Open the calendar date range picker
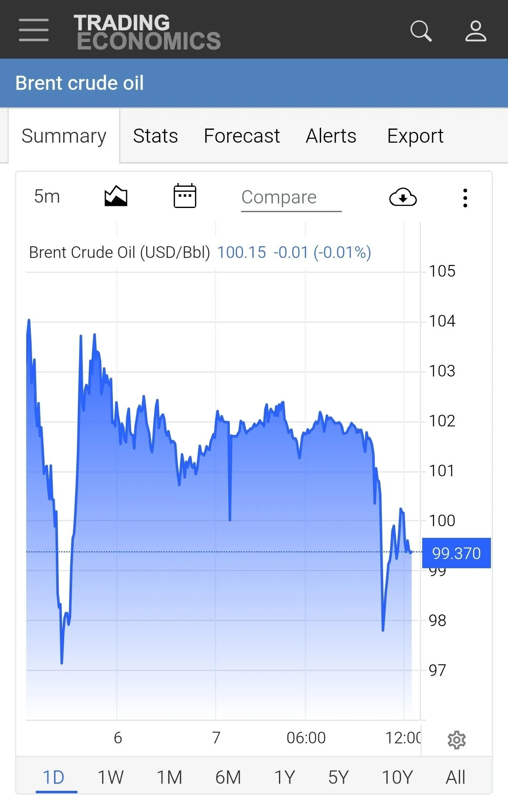Viewport: 508px width, 812px height. pyautogui.click(x=185, y=196)
